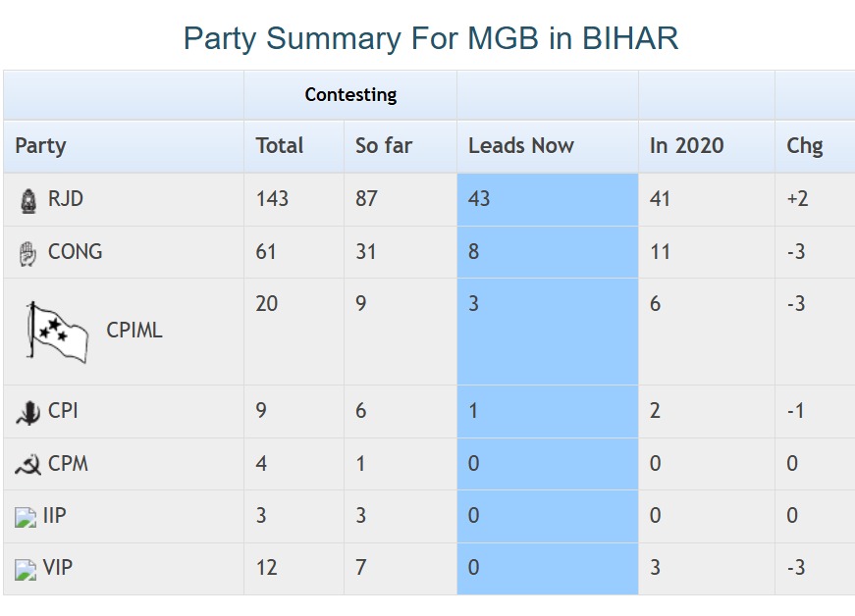This screenshot has width=855, height=616.
Task: Click CONG's Leads Now highlighted cell
Action: tap(547, 252)
